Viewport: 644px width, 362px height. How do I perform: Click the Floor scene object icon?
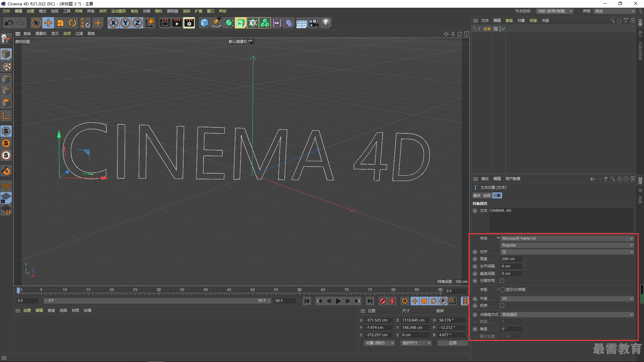(x=301, y=23)
